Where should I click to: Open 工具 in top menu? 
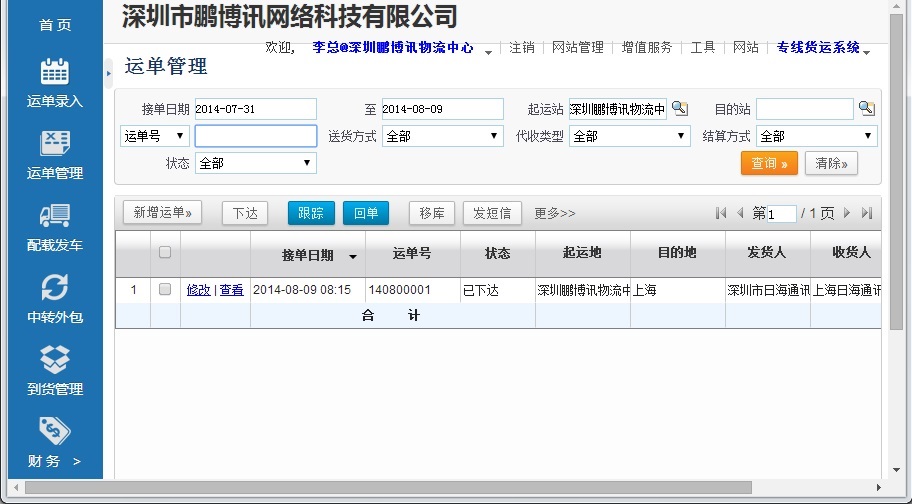(x=703, y=47)
